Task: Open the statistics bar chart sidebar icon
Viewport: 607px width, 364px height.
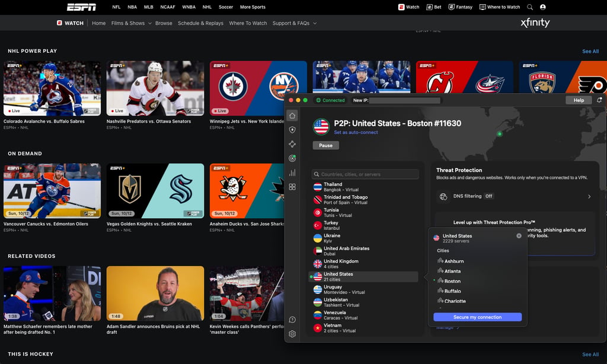Action: click(292, 173)
